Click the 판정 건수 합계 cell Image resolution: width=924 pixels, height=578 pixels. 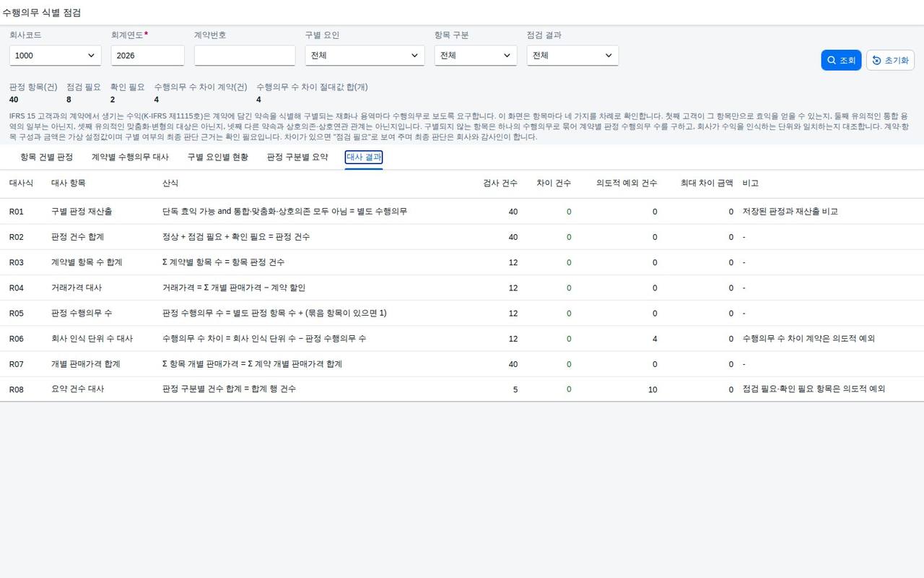click(78, 237)
